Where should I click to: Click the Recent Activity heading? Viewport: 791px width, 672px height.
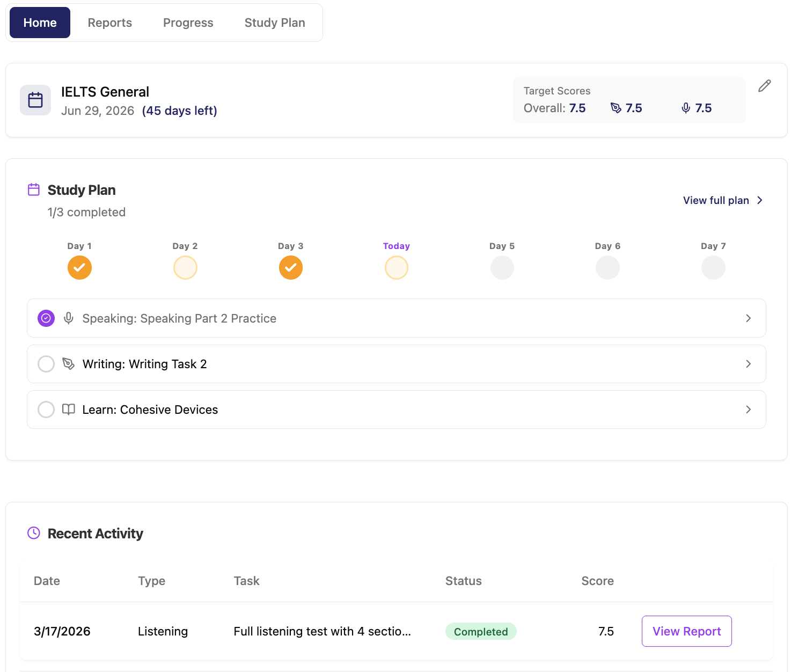[x=96, y=534]
